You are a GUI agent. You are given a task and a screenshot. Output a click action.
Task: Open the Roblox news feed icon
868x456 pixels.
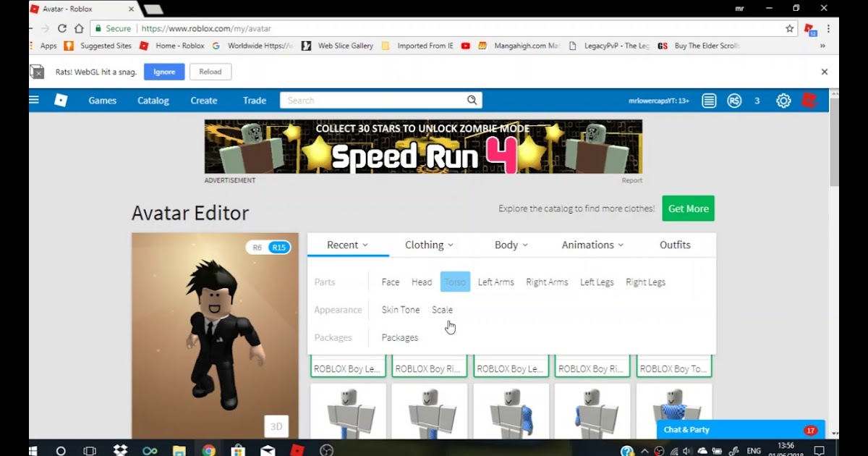pyautogui.click(x=709, y=101)
